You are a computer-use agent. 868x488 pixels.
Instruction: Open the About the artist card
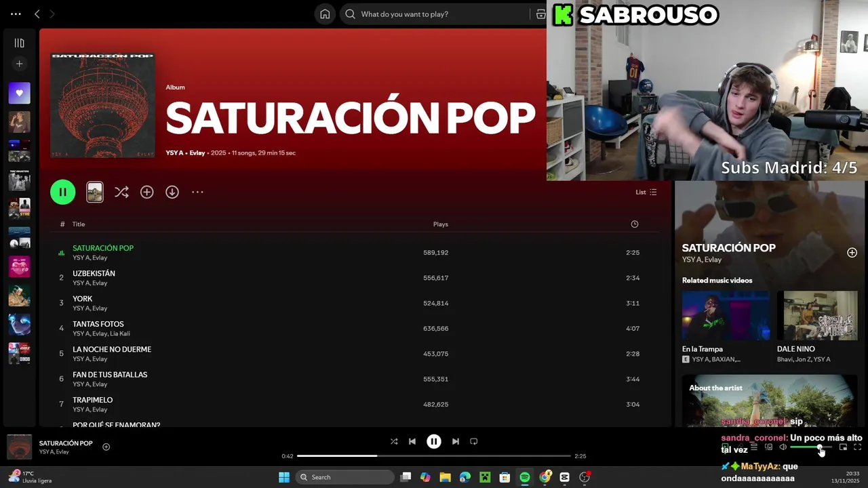pyautogui.click(x=770, y=401)
